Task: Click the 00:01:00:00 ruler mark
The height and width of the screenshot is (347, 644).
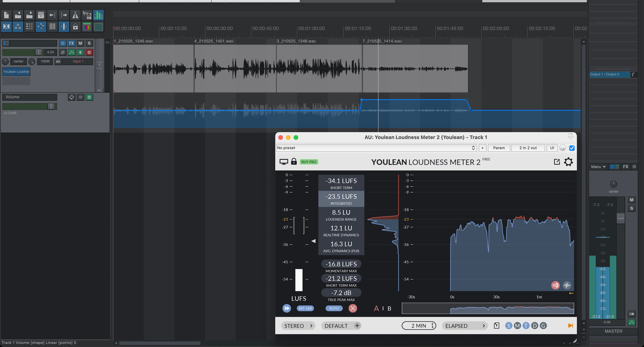Action: 311,29
